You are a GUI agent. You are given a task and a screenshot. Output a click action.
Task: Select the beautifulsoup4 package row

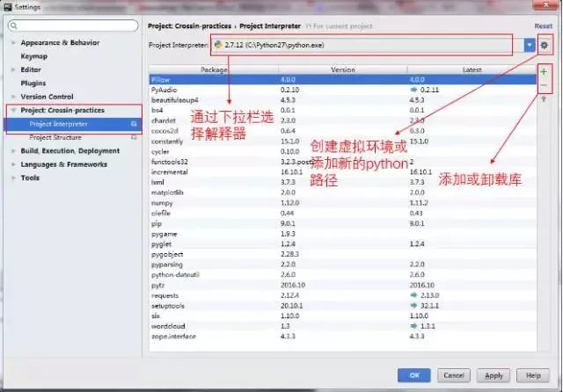coord(343,100)
